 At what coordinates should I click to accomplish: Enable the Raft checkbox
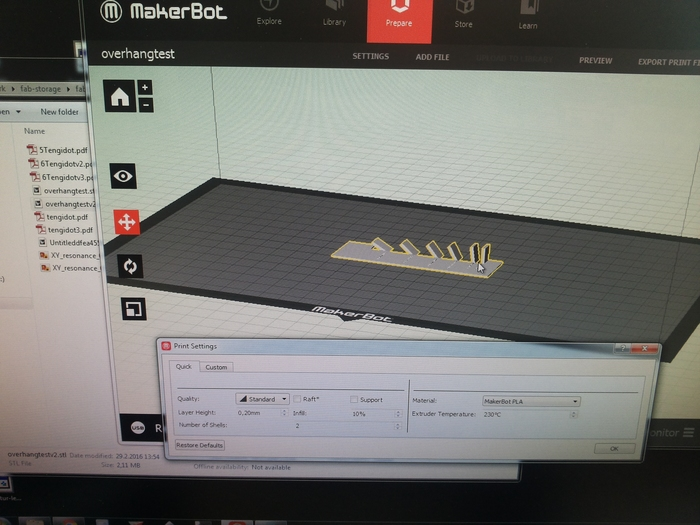(297, 399)
